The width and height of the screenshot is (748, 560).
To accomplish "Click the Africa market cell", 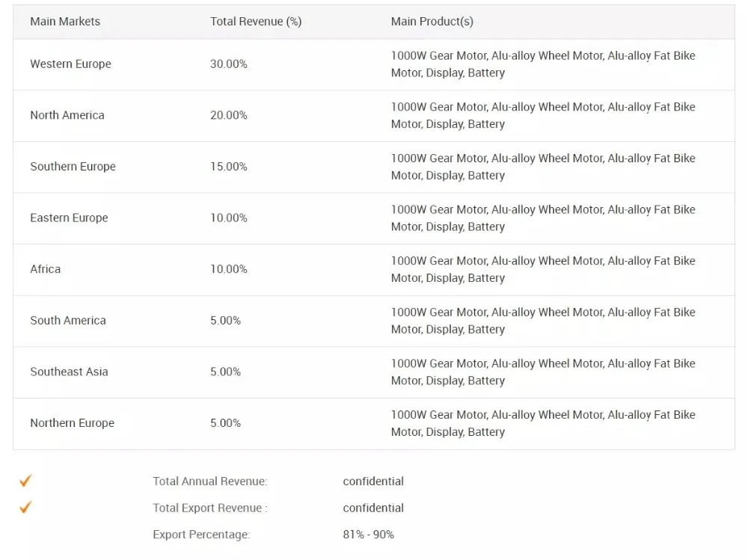I will point(46,269).
